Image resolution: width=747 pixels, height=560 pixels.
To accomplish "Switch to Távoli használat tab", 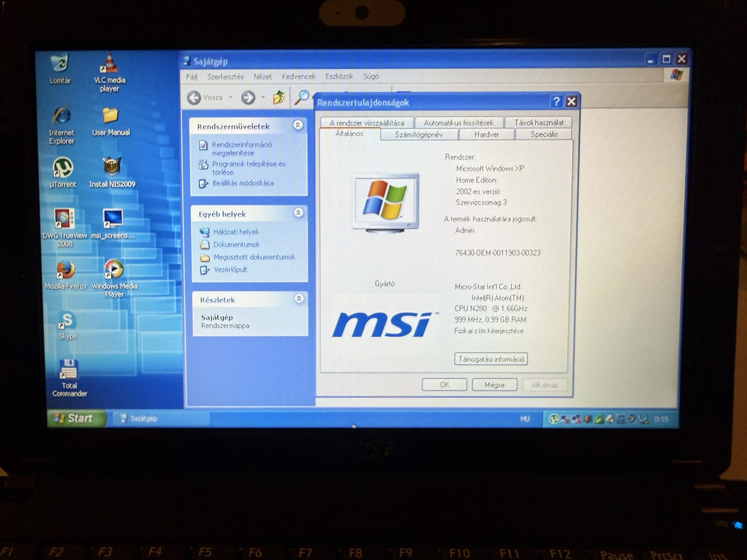I will [x=539, y=122].
